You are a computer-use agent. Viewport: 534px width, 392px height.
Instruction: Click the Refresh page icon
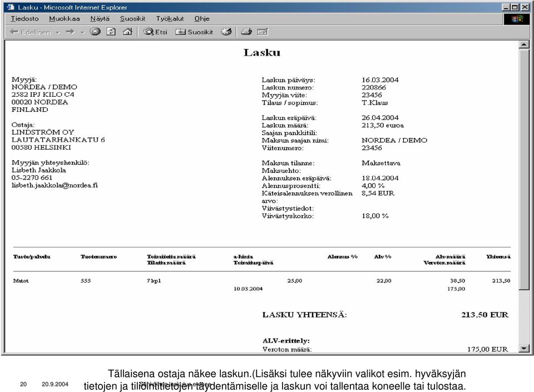[111, 32]
